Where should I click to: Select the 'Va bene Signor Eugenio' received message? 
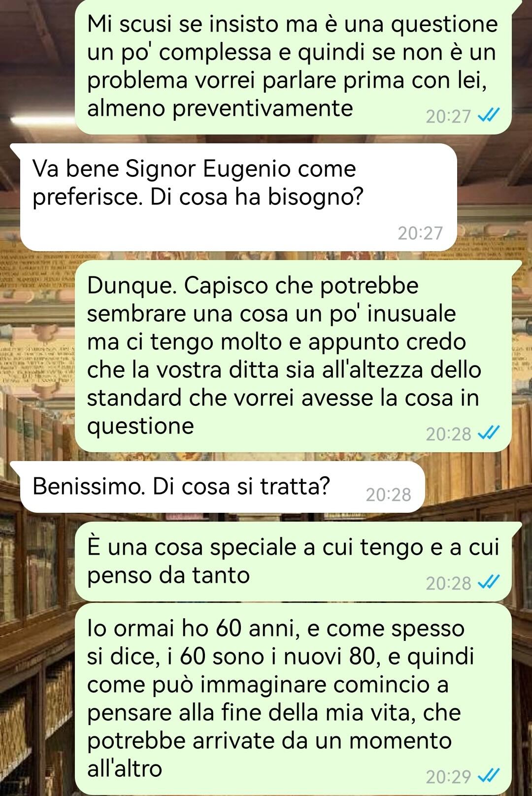pos(238,197)
